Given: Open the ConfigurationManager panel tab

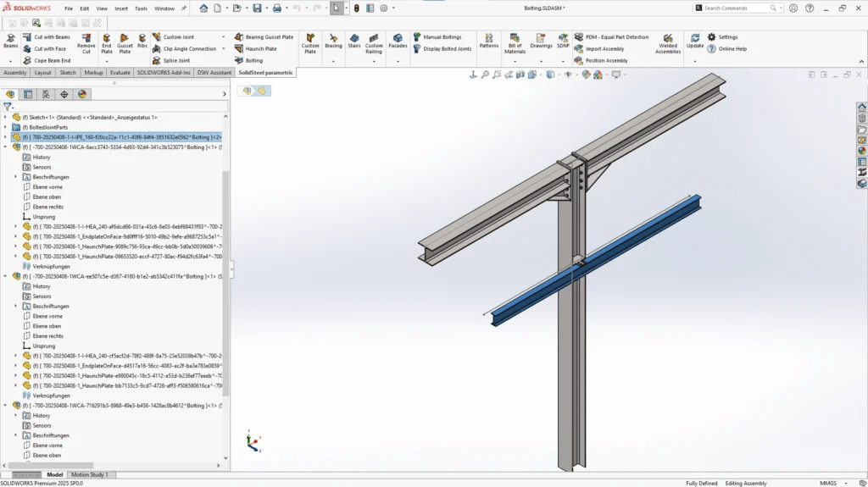Looking at the screenshot, I should tap(46, 94).
